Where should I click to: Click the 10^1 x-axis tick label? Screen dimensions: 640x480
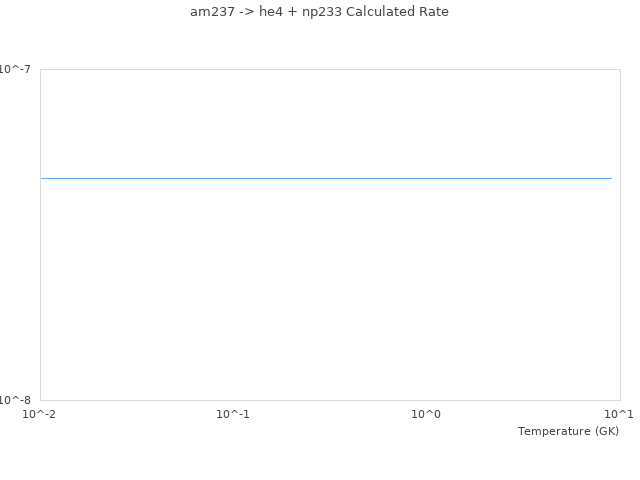619,413
